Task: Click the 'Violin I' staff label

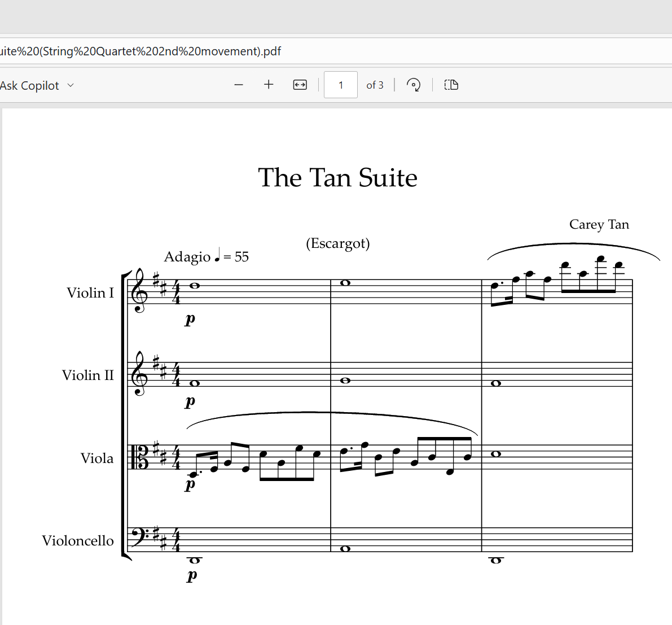Action: coord(90,292)
